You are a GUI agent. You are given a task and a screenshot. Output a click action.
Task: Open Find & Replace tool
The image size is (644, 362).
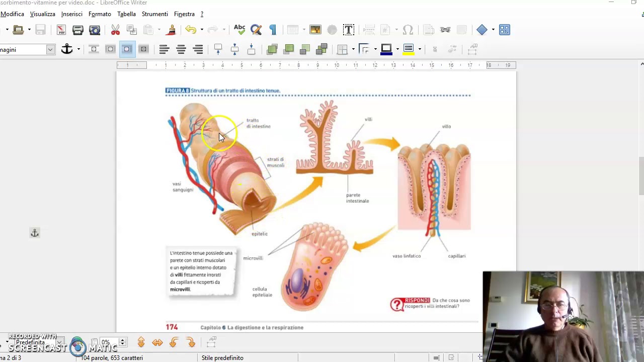click(x=256, y=30)
